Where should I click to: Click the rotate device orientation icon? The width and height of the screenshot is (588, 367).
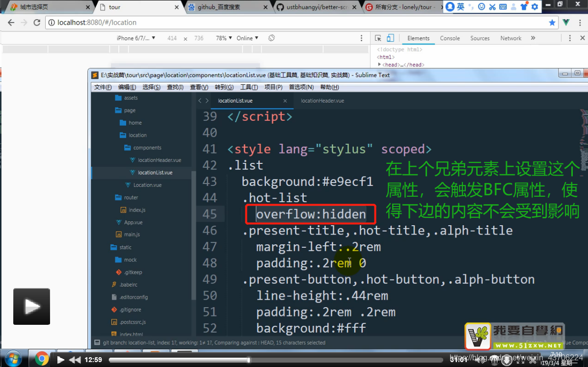pyautogui.click(x=272, y=38)
